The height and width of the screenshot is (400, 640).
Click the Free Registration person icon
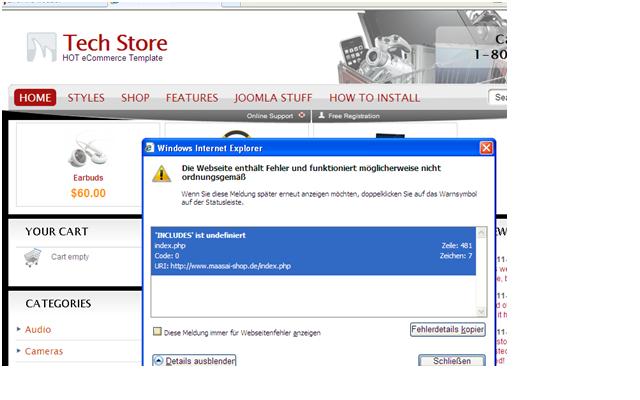coord(322,116)
